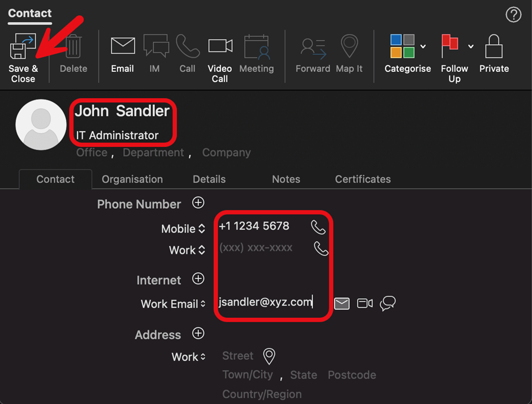Add a new Internet field
Screen dimensions: 532x404
pos(198,279)
